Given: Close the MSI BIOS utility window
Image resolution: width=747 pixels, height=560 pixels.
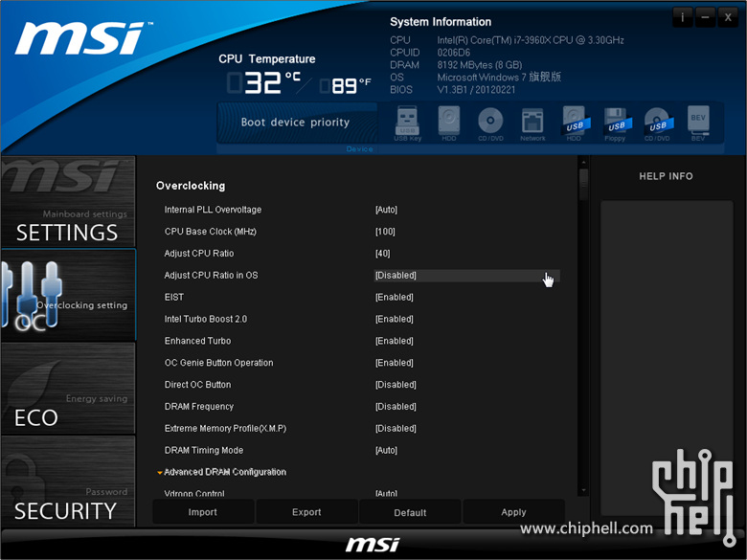Looking at the screenshot, I should tap(728, 17).
